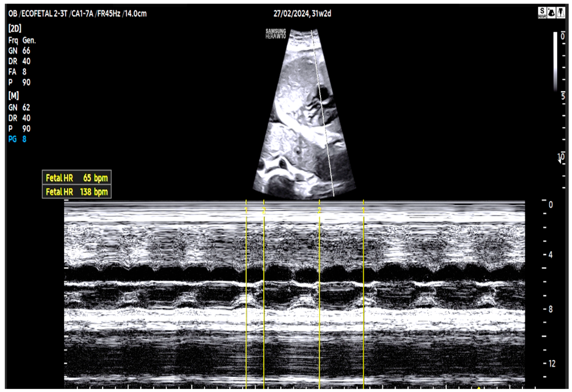This screenshot has height=392, width=572.
Task: Click the multi-beam compound imaging icon
Action: point(560,13)
